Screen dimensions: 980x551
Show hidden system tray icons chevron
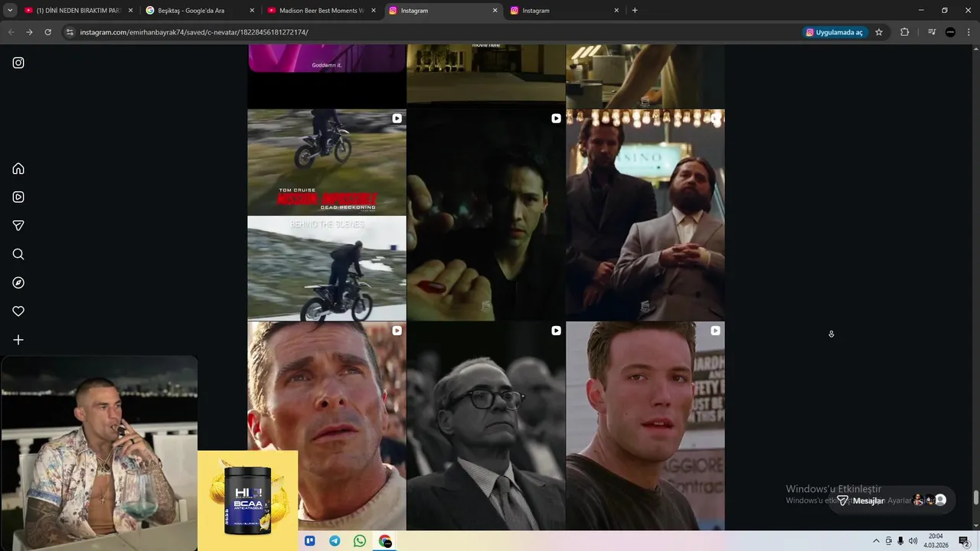tap(876, 541)
